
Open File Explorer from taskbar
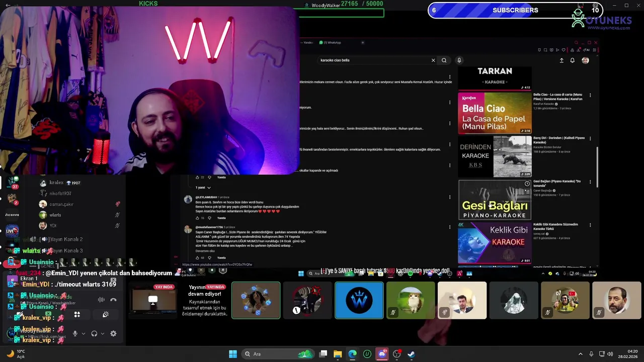[338, 354]
